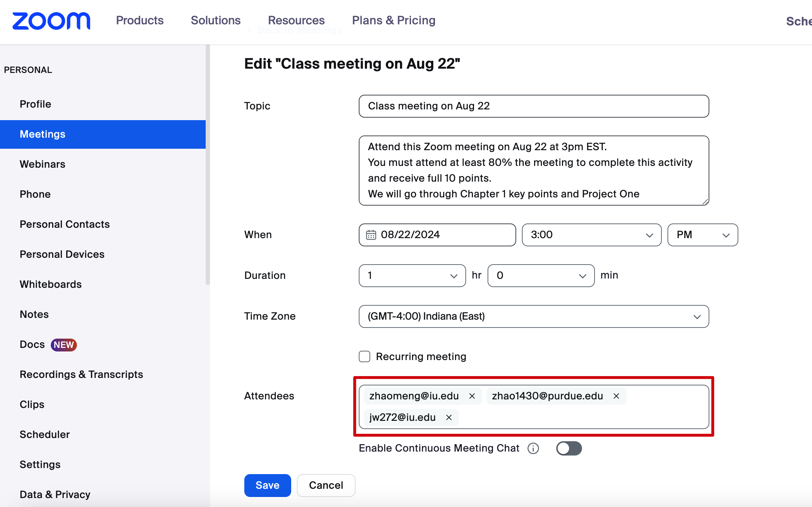Viewport: 812px width, 507px height.
Task: Click the Topic text field
Action: point(534,106)
